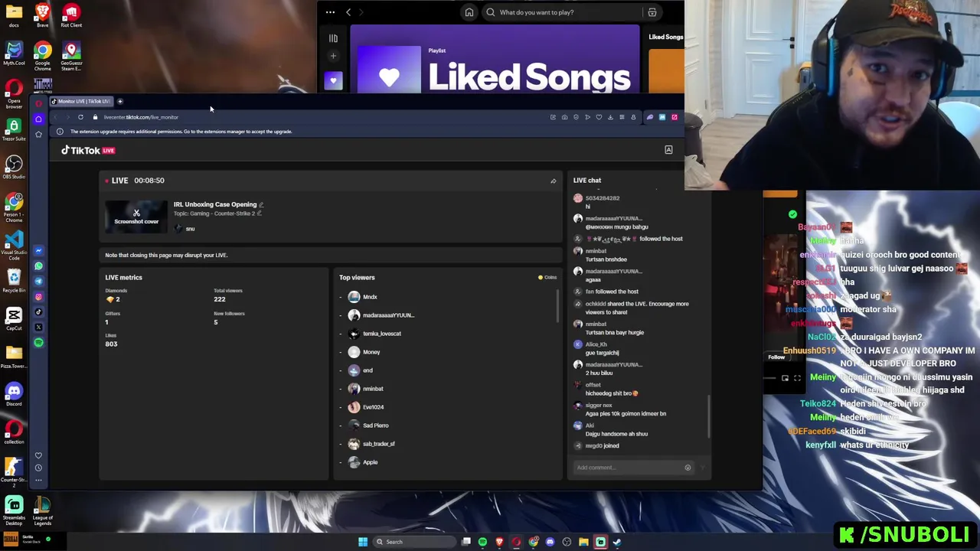This screenshot has height=551, width=980.
Task: Click the share arrow in LIVE panel
Action: click(x=553, y=181)
